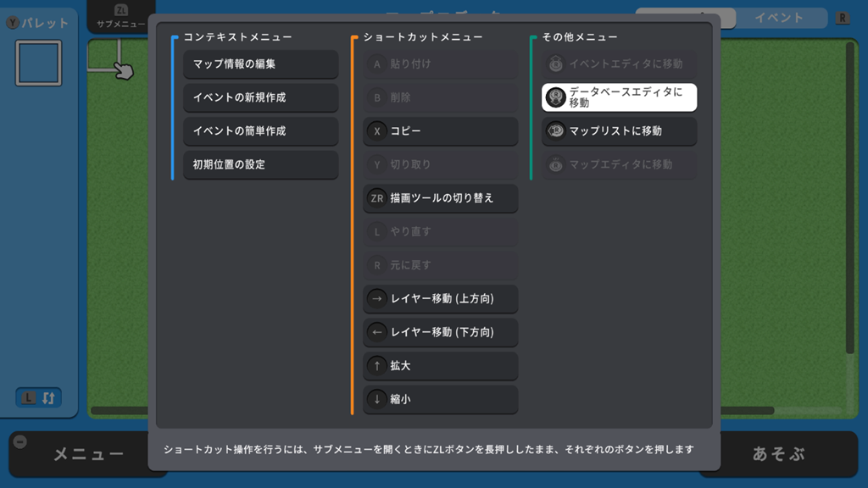Viewport: 868px width, 488px height.
Task: Select the white square palette tile
Action: [x=39, y=64]
